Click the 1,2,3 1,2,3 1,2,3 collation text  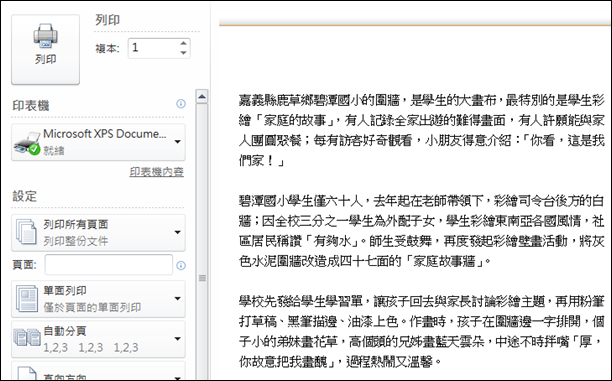point(91,347)
